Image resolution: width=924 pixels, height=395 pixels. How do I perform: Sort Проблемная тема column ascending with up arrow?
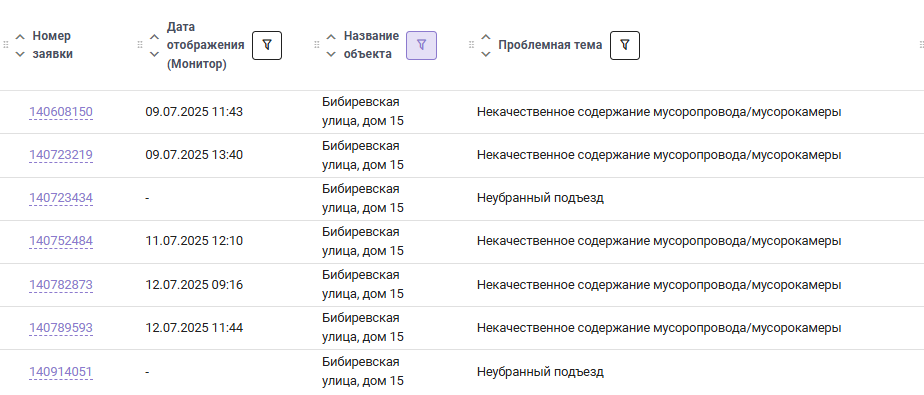(x=486, y=37)
